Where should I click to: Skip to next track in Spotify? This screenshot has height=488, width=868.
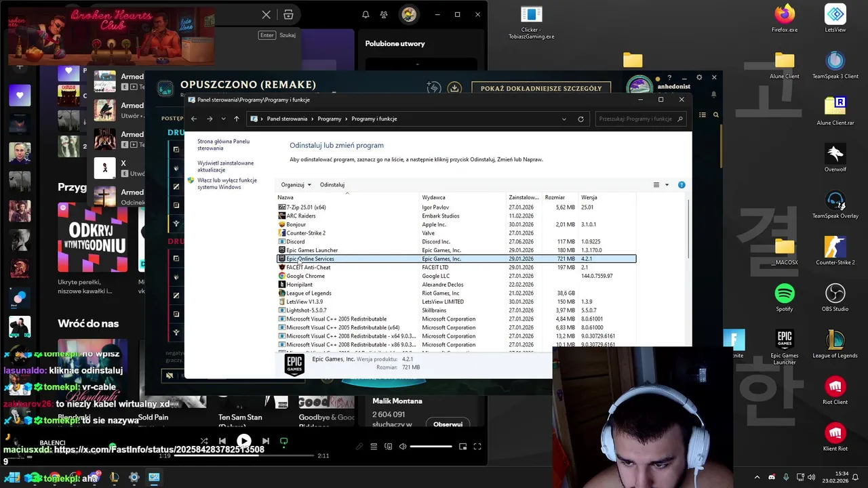click(x=265, y=441)
